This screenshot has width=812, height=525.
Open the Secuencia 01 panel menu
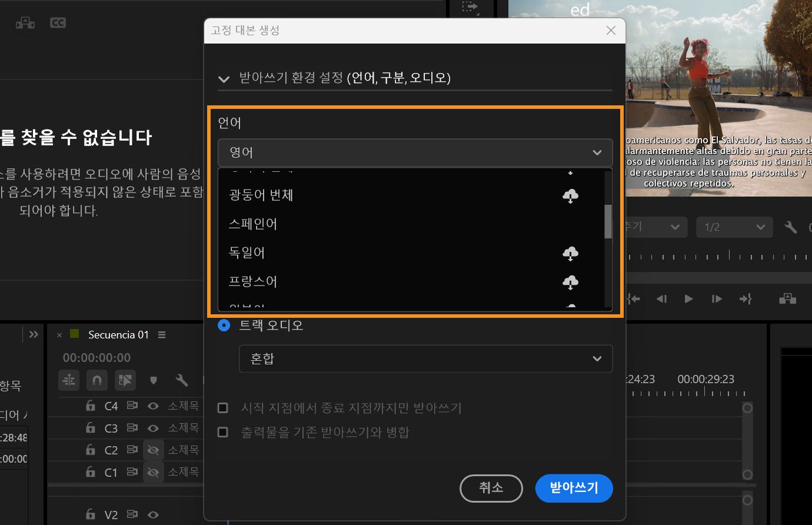tap(161, 334)
